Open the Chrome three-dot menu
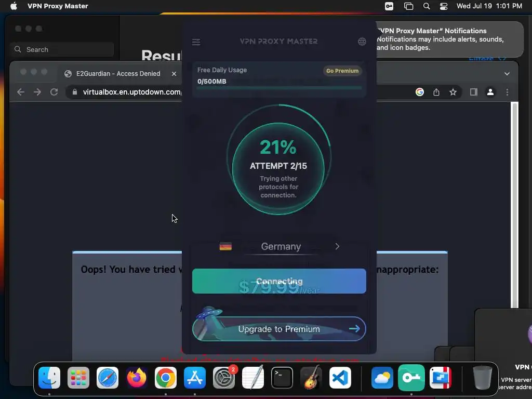Screen dimensions: 532x399 coord(507,92)
